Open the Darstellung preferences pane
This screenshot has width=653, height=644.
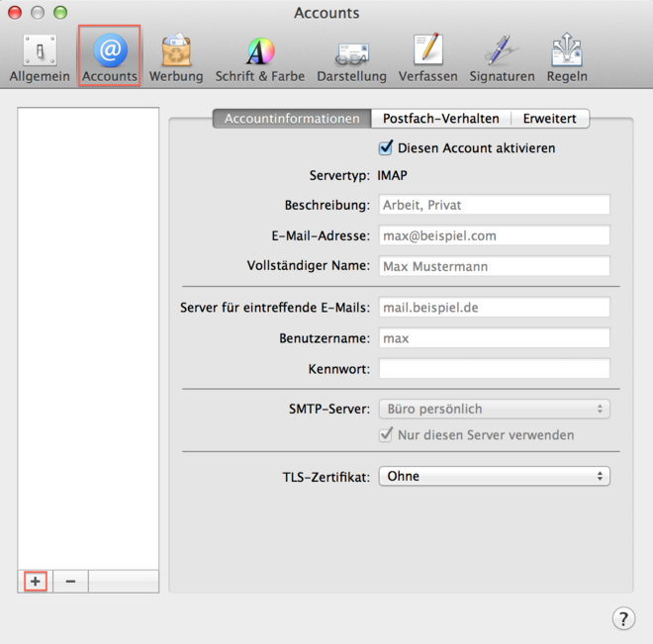coord(351,57)
